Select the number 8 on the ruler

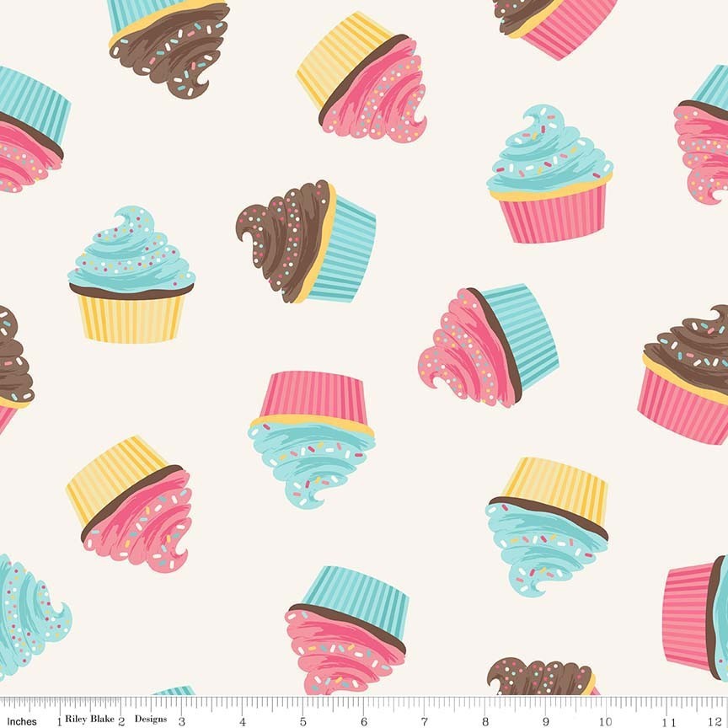[485, 721]
